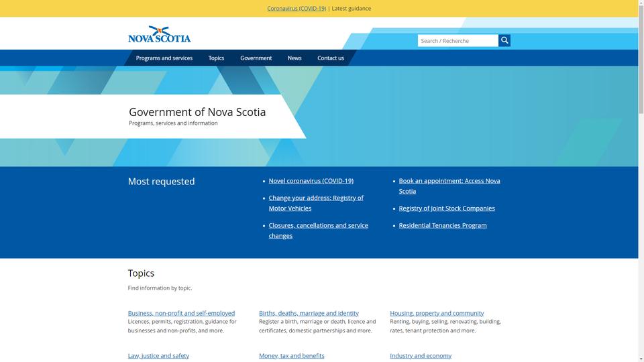Click the vertical page scrollbar thumb
This screenshot has height=362, width=644.
641,60
